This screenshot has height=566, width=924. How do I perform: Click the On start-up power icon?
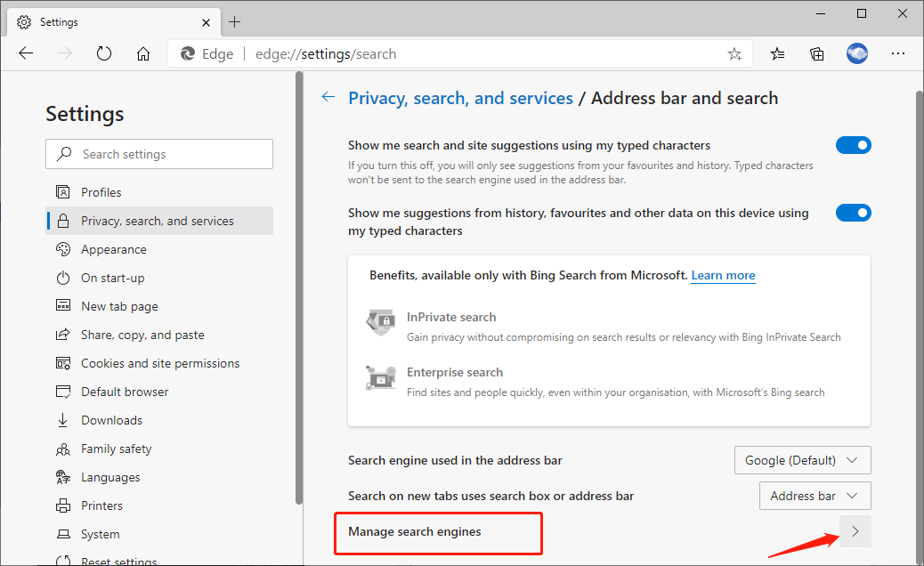pyautogui.click(x=62, y=278)
